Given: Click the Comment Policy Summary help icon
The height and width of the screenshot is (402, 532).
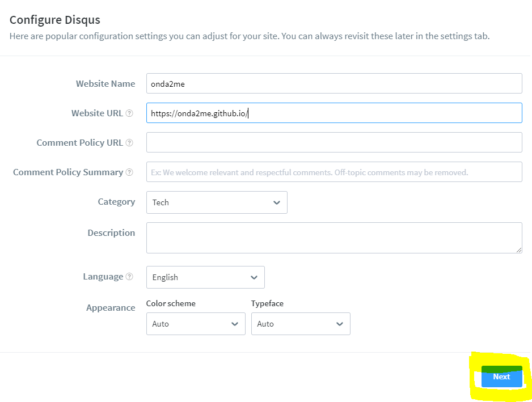Looking at the screenshot, I should click(x=129, y=172).
